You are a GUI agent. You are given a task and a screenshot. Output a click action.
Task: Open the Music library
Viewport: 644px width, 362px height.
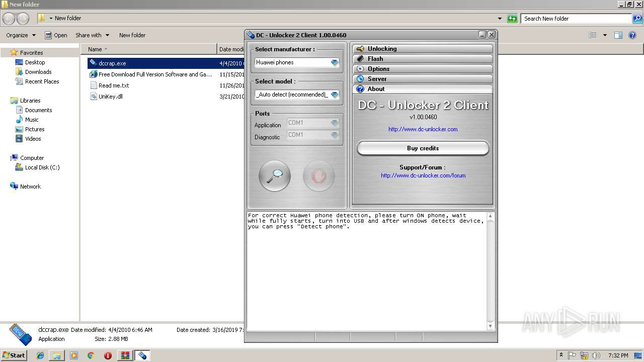click(32, 120)
